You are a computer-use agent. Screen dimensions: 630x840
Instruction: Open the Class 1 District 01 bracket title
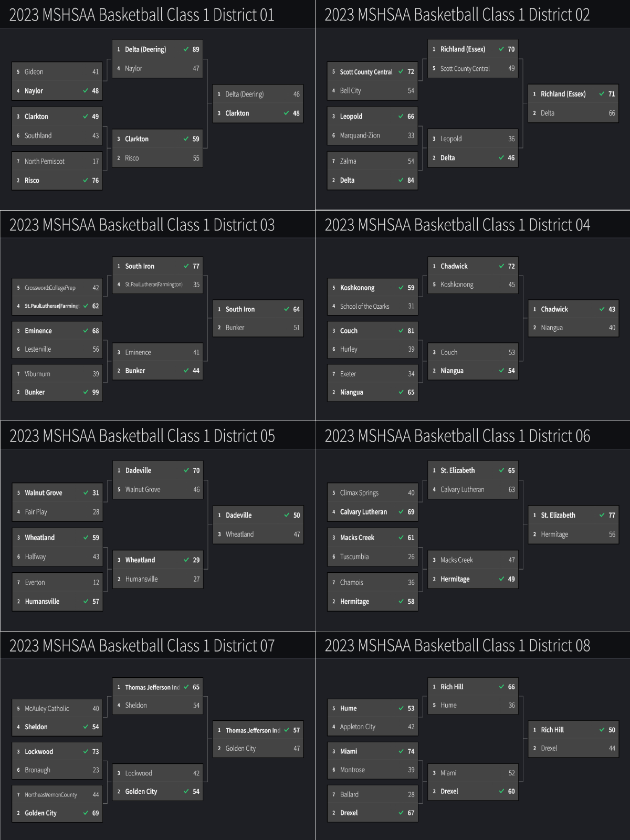pos(142,15)
